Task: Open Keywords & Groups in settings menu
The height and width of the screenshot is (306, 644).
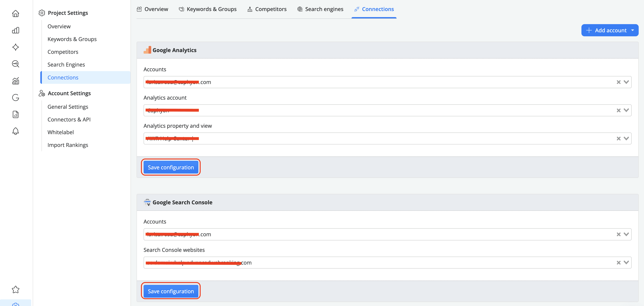Action: [72, 39]
